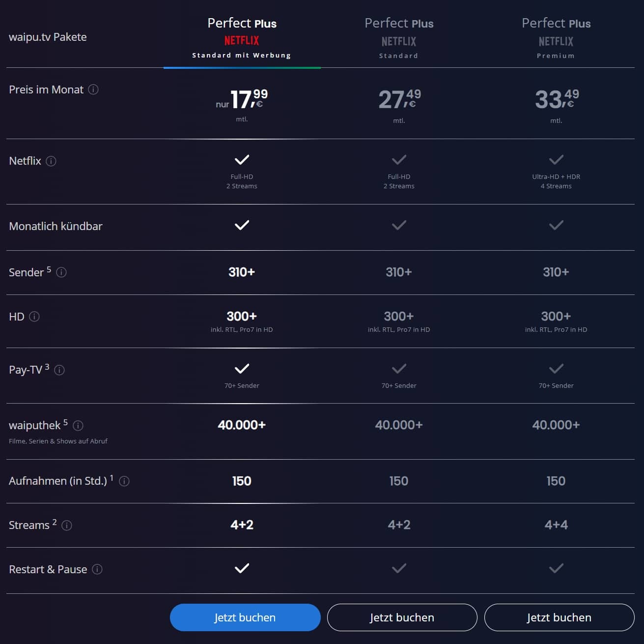Click the 17,99 € monthly price
This screenshot has width=644, height=644.
point(242,99)
